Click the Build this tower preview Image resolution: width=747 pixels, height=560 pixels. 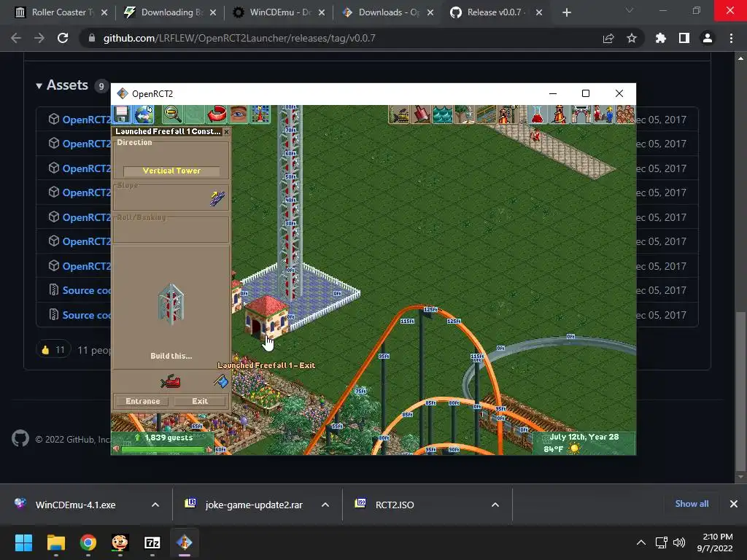pos(171,305)
